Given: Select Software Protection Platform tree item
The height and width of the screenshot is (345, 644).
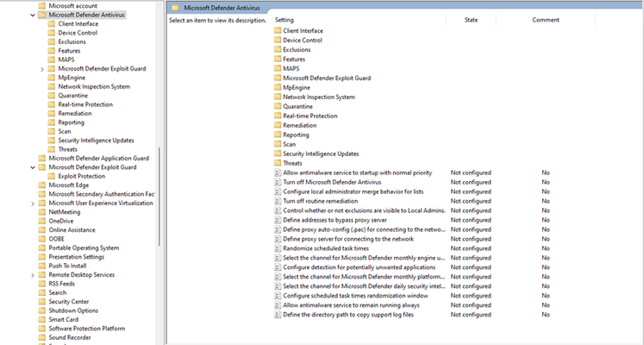Looking at the screenshot, I should [x=87, y=329].
